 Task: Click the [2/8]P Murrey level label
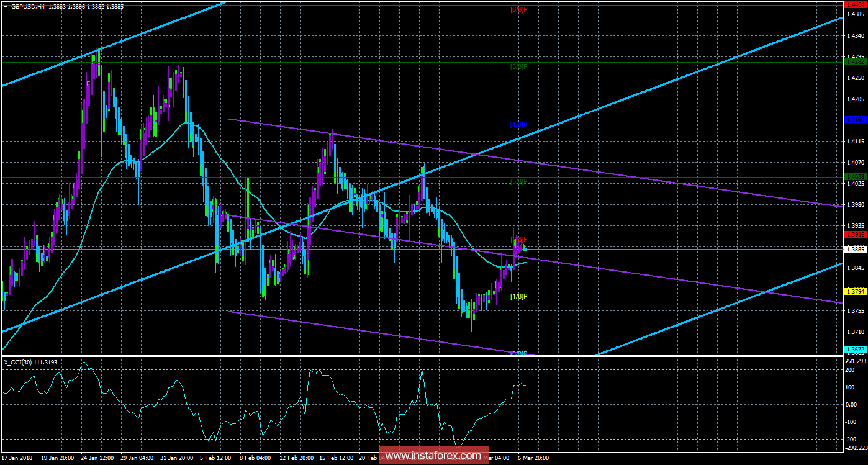coord(518,239)
